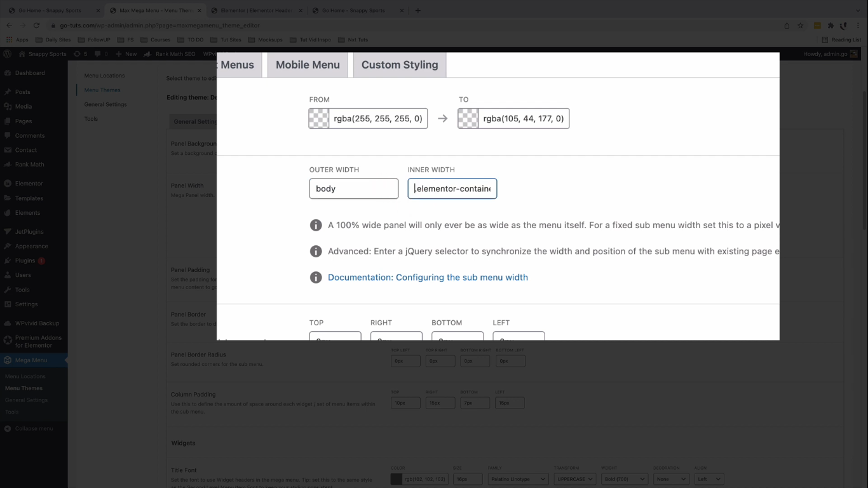This screenshot has height=488, width=868.
Task: Reload the page with the browser refresh icon
Action: [x=36, y=25]
